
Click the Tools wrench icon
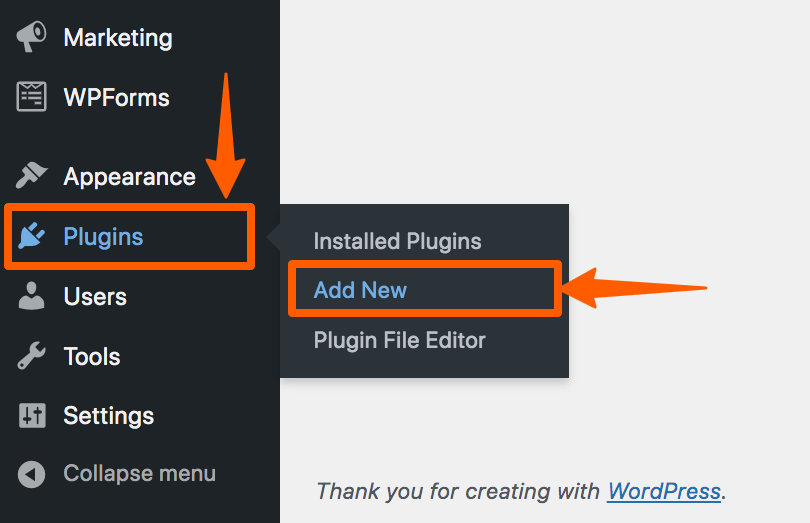[32, 356]
